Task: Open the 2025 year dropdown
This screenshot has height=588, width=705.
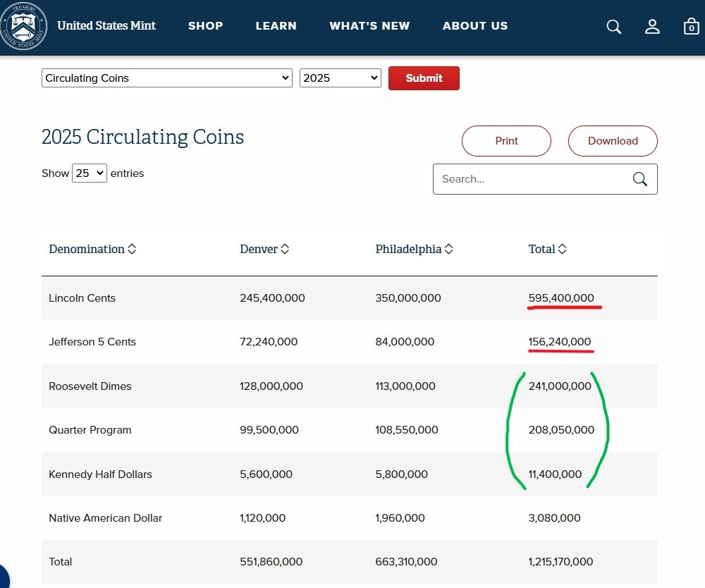Action: [340, 78]
